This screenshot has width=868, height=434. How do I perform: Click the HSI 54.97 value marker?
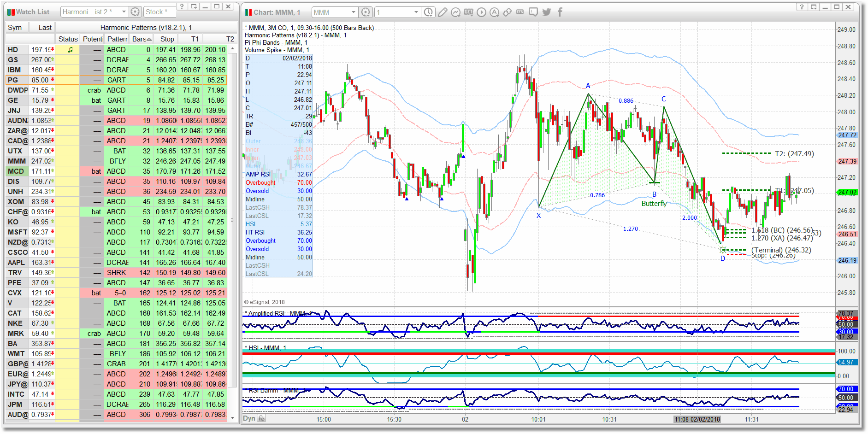pyautogui.click(x=847, y=362)
